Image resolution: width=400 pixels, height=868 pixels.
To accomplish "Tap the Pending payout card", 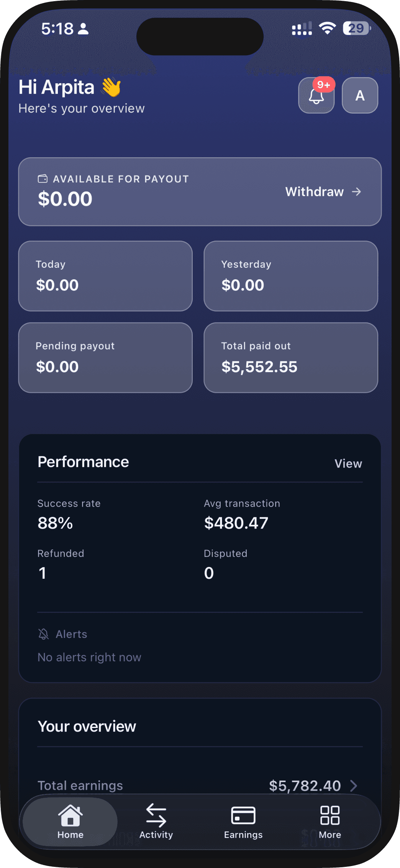I will (x=105, y=357).
